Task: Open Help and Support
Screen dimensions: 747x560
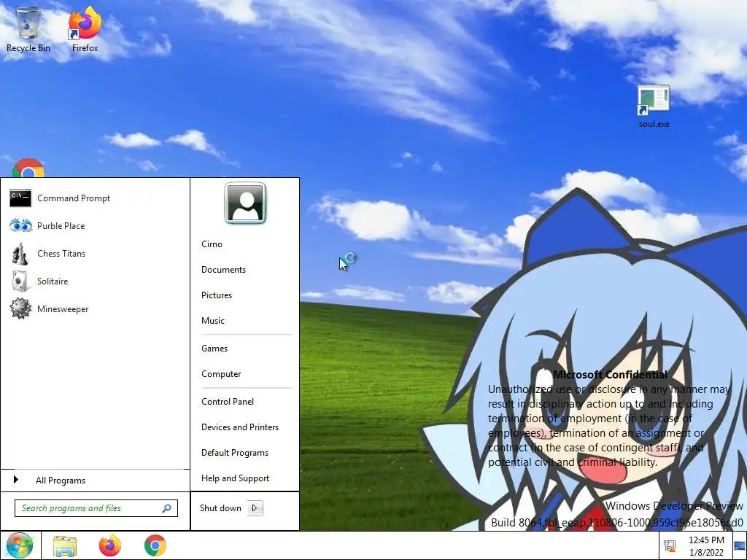Action: click(x=235, y=478)
